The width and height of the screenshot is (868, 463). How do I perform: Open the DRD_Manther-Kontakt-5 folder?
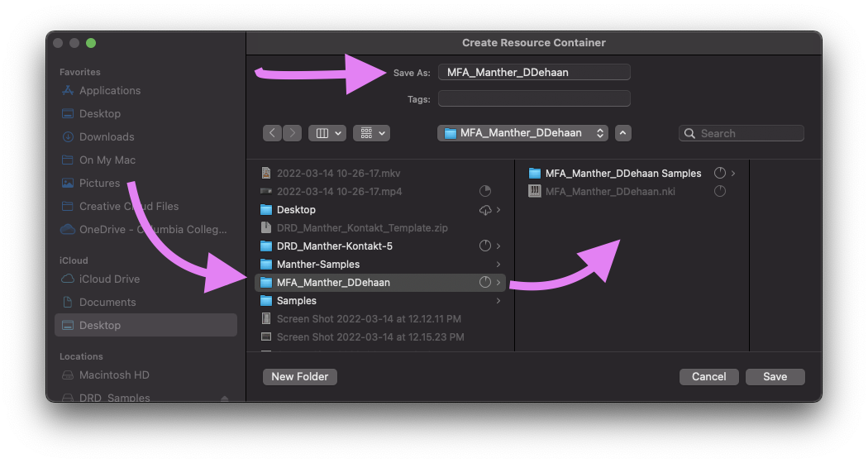click(334, 246)
